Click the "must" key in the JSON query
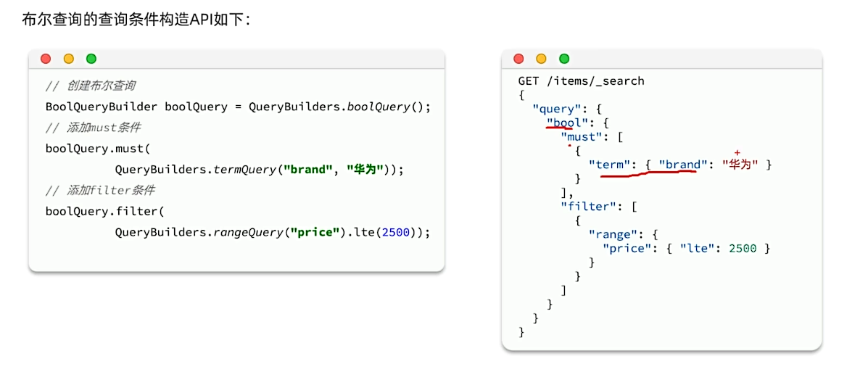868x372 pixels. pyautogui.click(x=581, y=136)
